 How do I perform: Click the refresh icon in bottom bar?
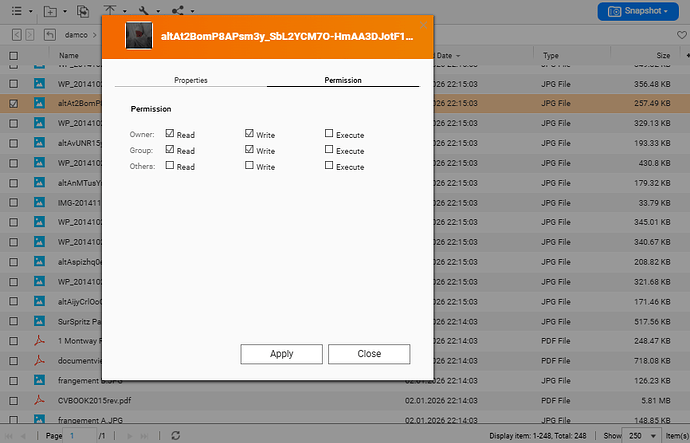point(176,436)
